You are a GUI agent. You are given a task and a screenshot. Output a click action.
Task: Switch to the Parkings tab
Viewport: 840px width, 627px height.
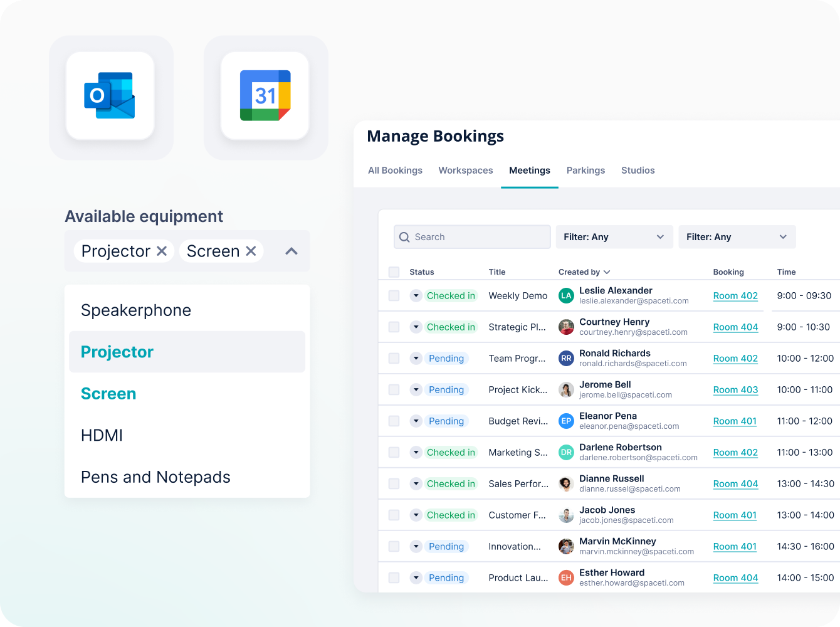(x=585, y=170)
